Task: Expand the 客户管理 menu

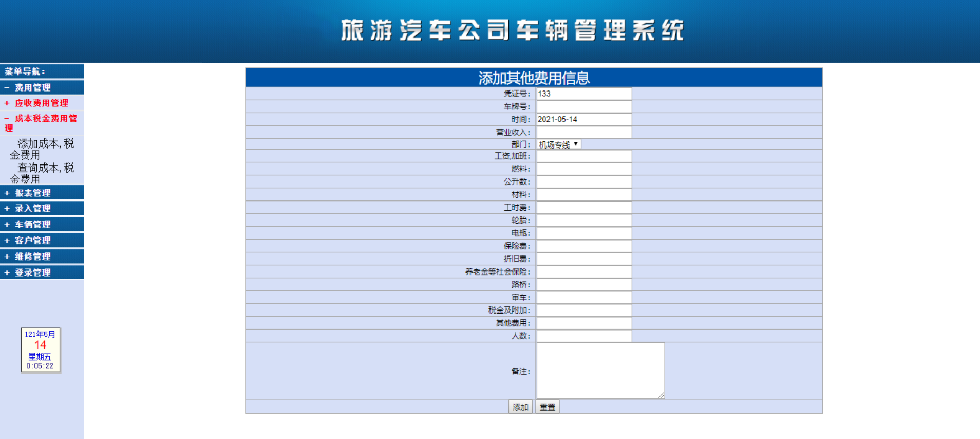Action: [42, 240]
